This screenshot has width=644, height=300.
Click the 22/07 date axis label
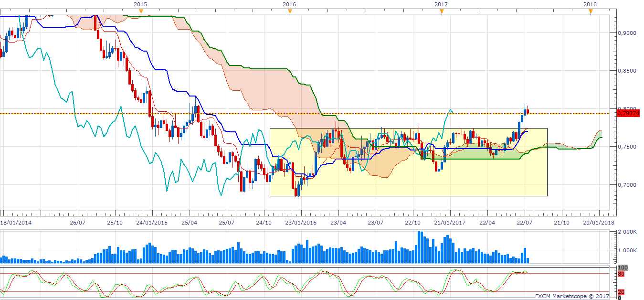[x=525, y=223]
